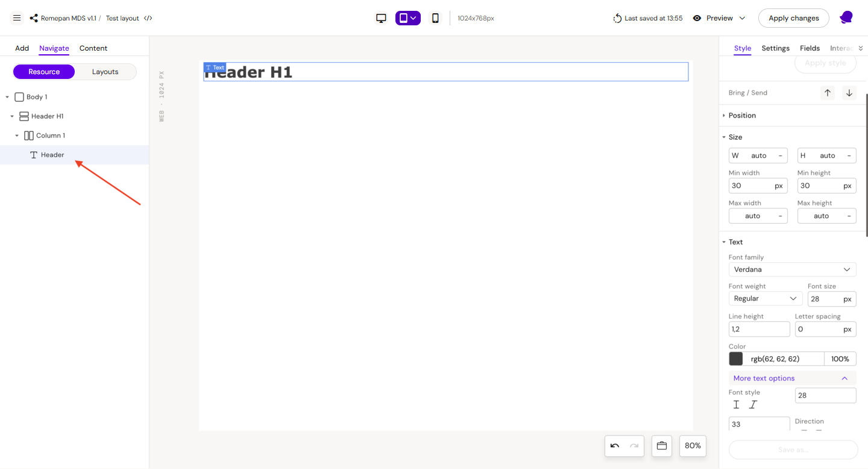
Task: Click the color opacity 100% field
Action: pos(840,359)
